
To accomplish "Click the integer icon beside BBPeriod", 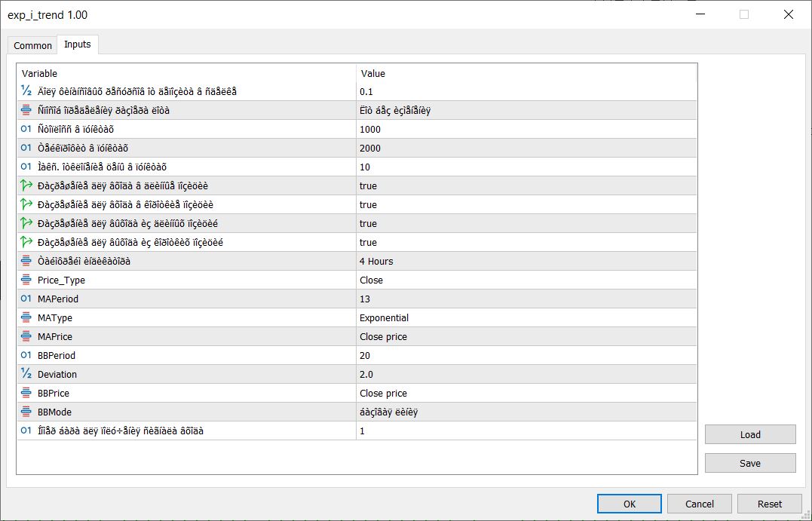I will [x=26, y=355].
